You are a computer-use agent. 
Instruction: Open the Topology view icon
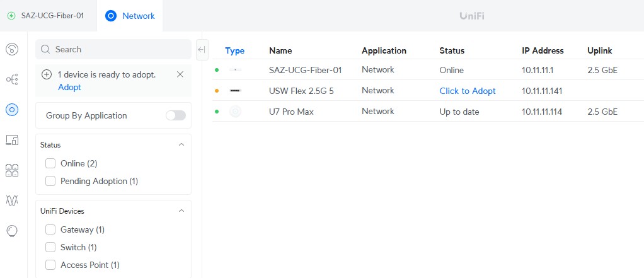click(x=11, y=79)
